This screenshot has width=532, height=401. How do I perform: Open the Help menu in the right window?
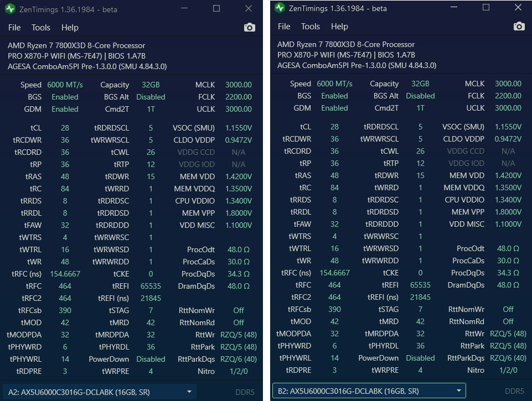tap(339, 26)
